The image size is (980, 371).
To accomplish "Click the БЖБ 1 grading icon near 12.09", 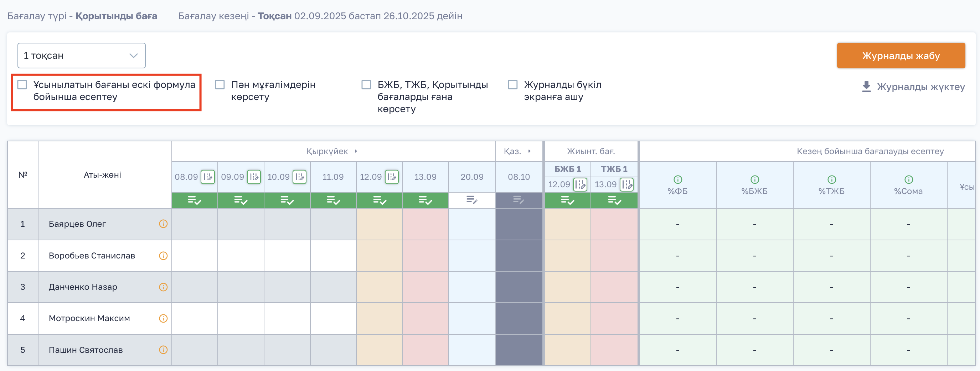I will click(580, 184).
